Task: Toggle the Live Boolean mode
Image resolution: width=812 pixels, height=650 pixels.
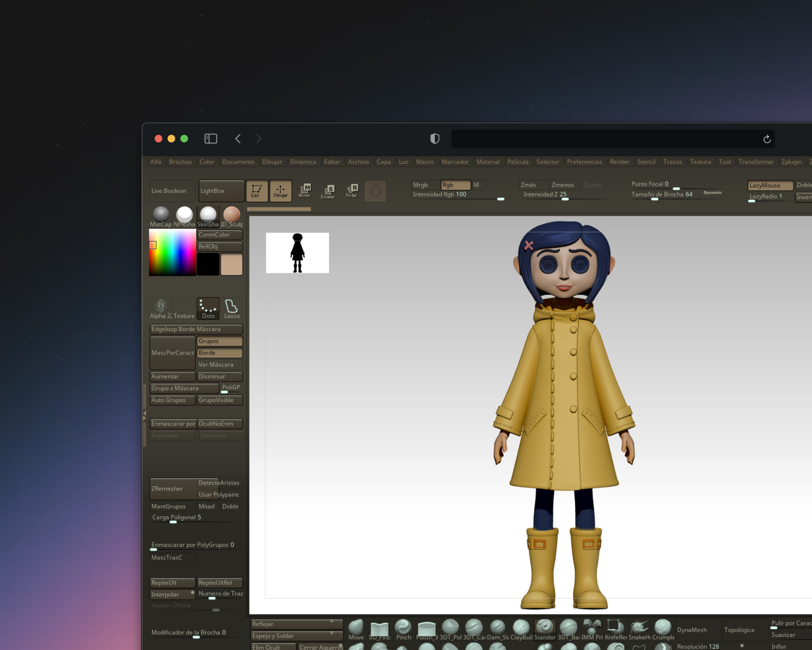Action: tap(172, 191)
